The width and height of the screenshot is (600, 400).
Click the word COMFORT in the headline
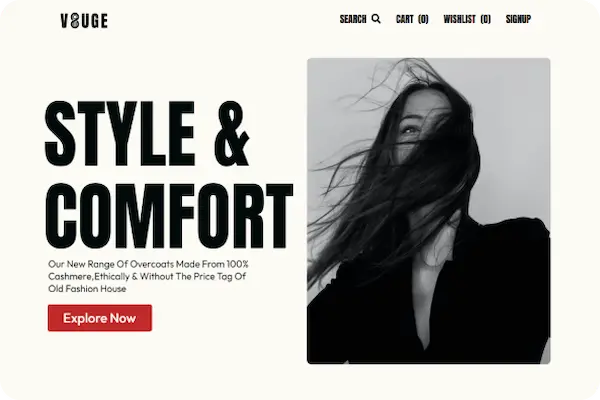169,216
